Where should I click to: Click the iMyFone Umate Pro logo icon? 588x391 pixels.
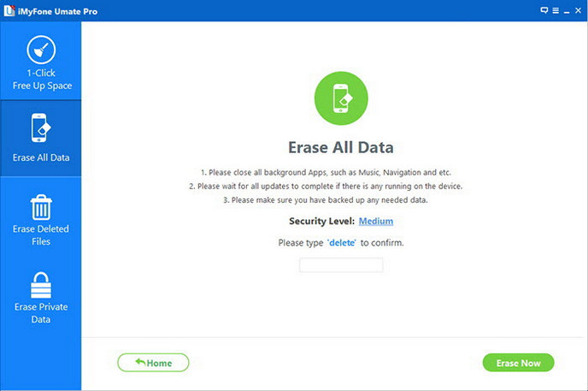9,11
